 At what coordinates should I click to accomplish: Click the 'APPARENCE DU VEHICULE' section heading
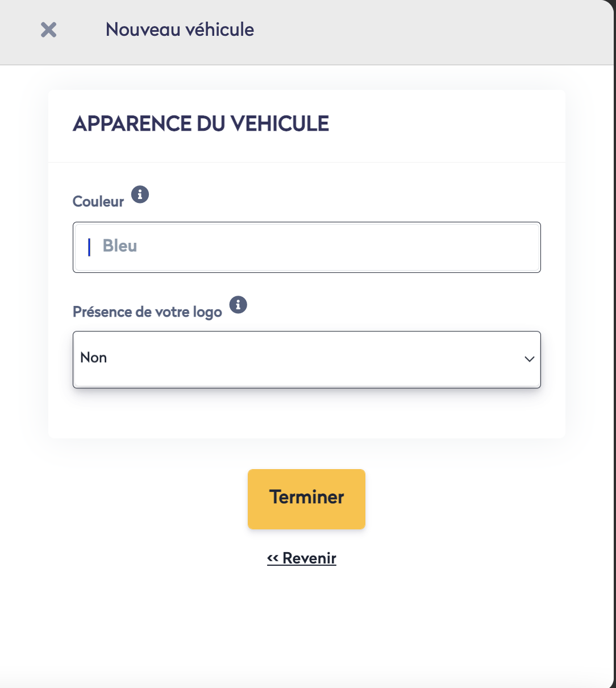201,123
